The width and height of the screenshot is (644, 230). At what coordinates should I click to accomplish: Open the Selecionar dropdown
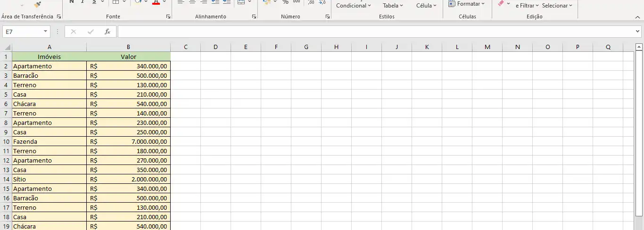pos(557,6)
